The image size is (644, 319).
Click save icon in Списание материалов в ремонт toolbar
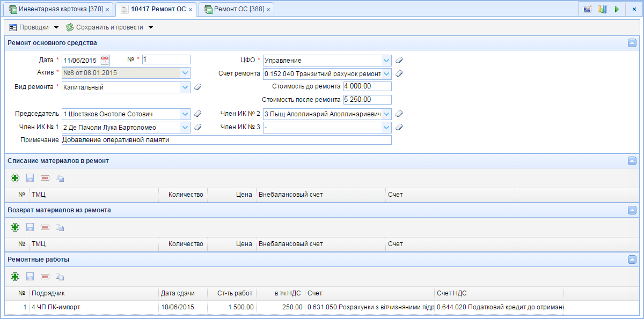click(30, 177)
